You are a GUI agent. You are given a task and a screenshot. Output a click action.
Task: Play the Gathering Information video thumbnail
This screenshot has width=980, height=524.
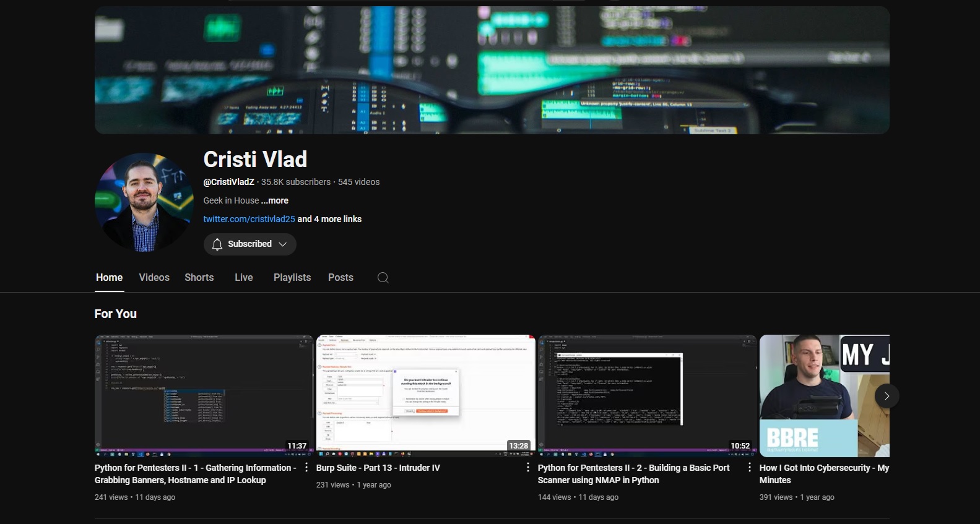204,396
